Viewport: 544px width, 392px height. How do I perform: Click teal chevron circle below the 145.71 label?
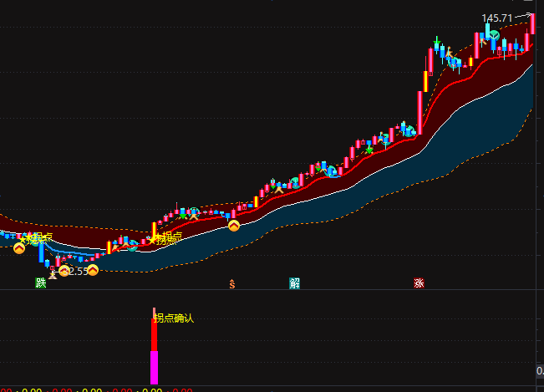point(495,35)
